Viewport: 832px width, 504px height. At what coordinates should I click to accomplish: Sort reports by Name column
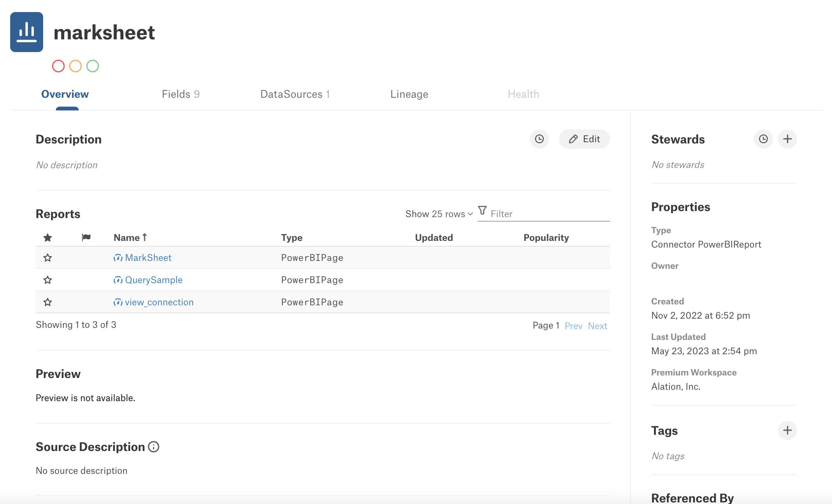pos(130,237)
